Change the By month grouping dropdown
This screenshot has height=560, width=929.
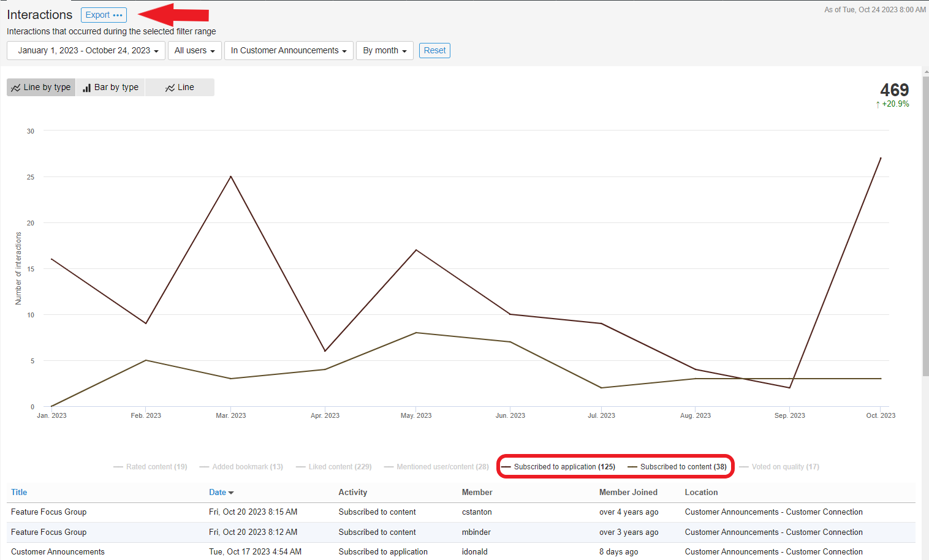click(x=384, y=50)
